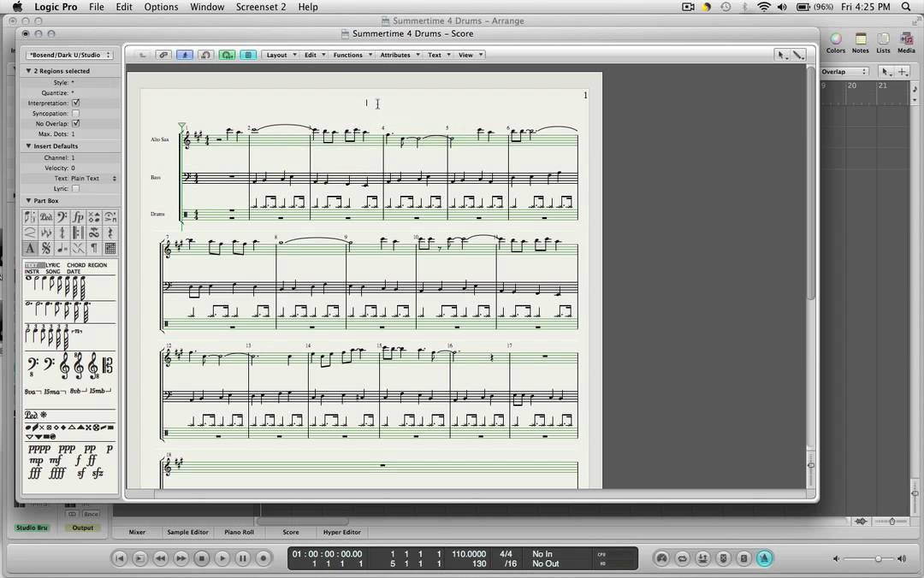Screen dimensions: 924x578
Task: Toggle Catch playhead button in Score toolbar
Action: [x=185, y=55]
